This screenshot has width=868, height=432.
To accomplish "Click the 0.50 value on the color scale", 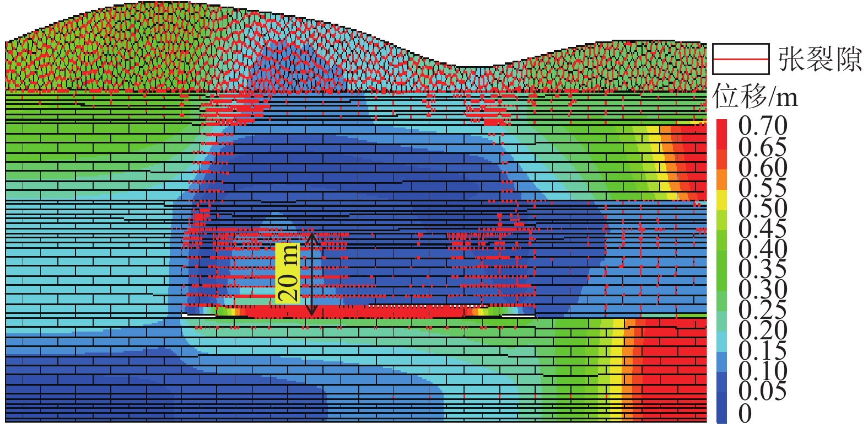I will (763, 208).
